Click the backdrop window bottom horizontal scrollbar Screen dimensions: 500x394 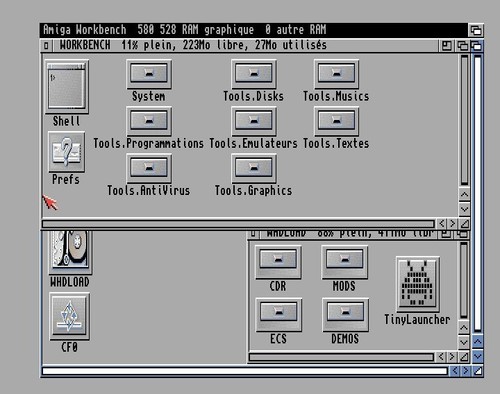[245, 371]
